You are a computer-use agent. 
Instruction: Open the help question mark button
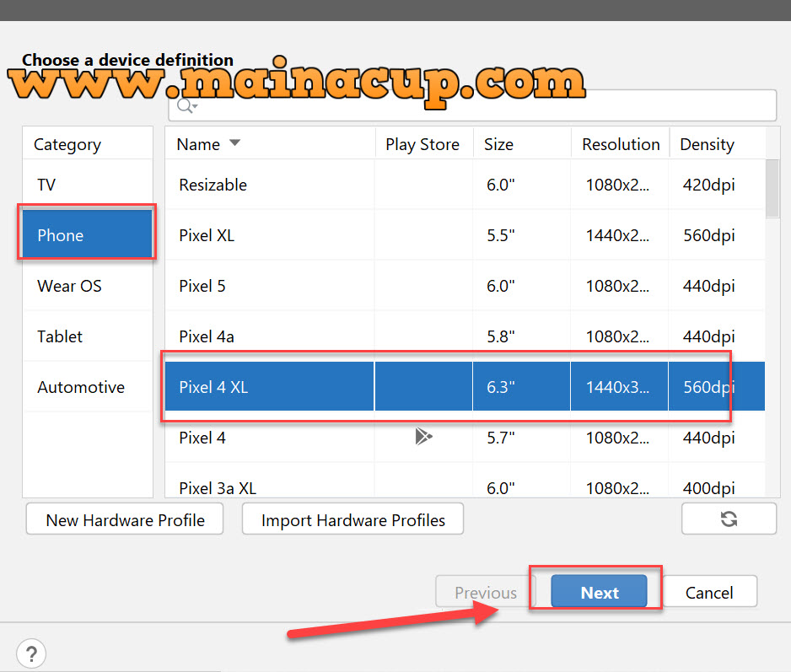coord(31,653)
